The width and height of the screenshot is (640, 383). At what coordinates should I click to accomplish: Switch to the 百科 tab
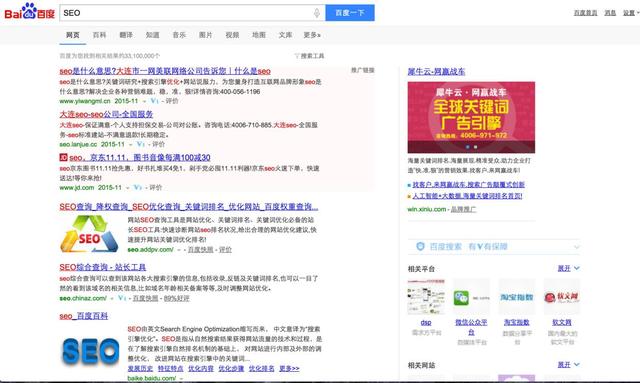[x=99, y=35]
